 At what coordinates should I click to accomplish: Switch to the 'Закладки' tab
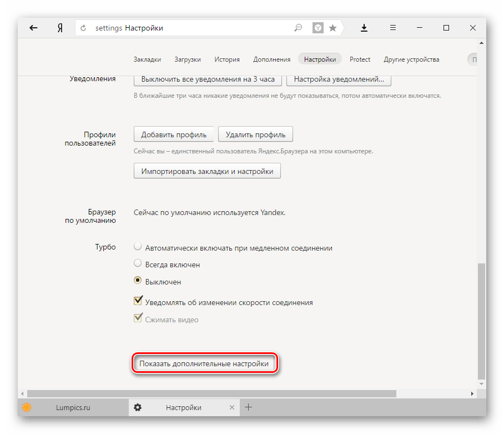tap(147, 59)
